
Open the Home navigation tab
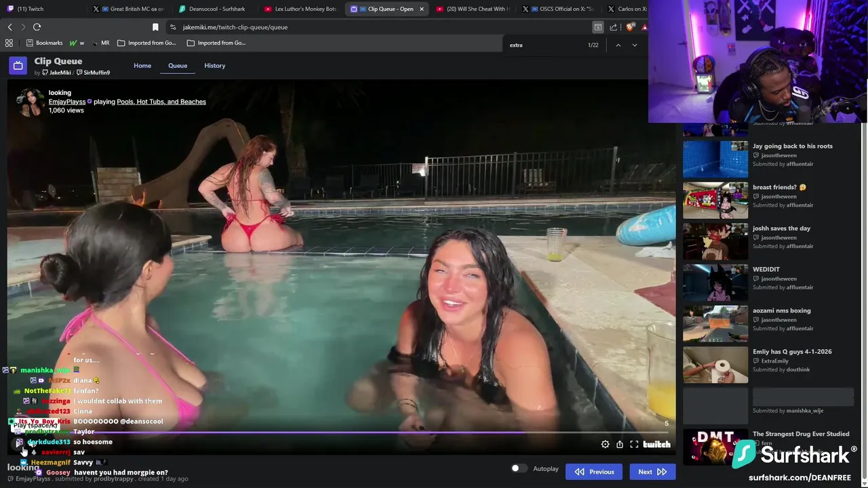coord(142,66)
